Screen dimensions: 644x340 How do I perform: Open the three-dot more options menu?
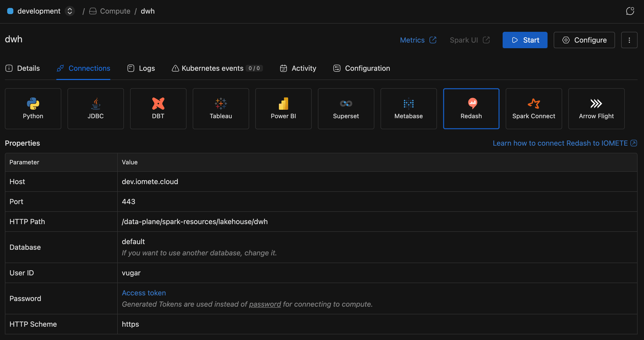click(629, 40)
